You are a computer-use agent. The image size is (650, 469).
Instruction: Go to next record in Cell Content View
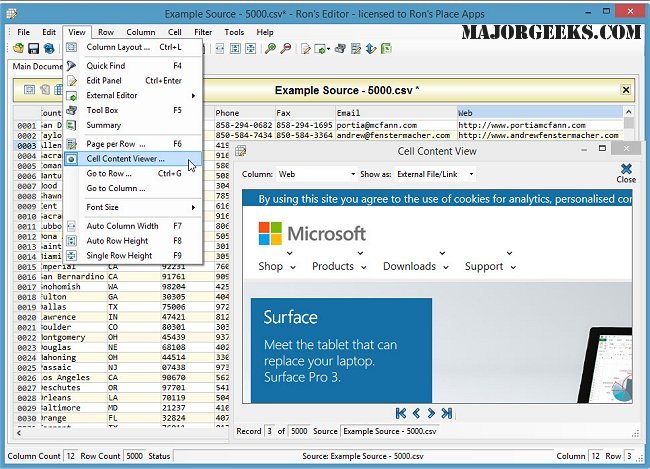431,413
